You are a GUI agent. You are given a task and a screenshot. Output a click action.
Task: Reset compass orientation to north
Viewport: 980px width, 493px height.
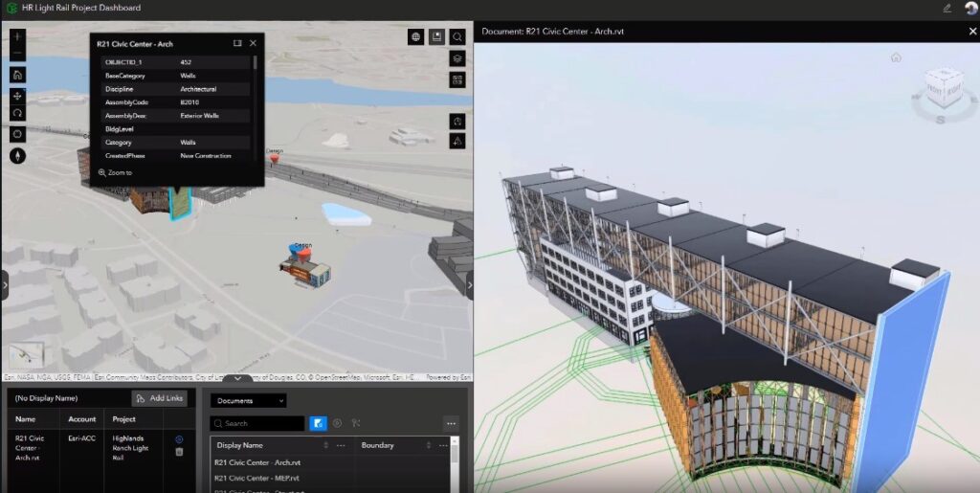click(17, 156)
